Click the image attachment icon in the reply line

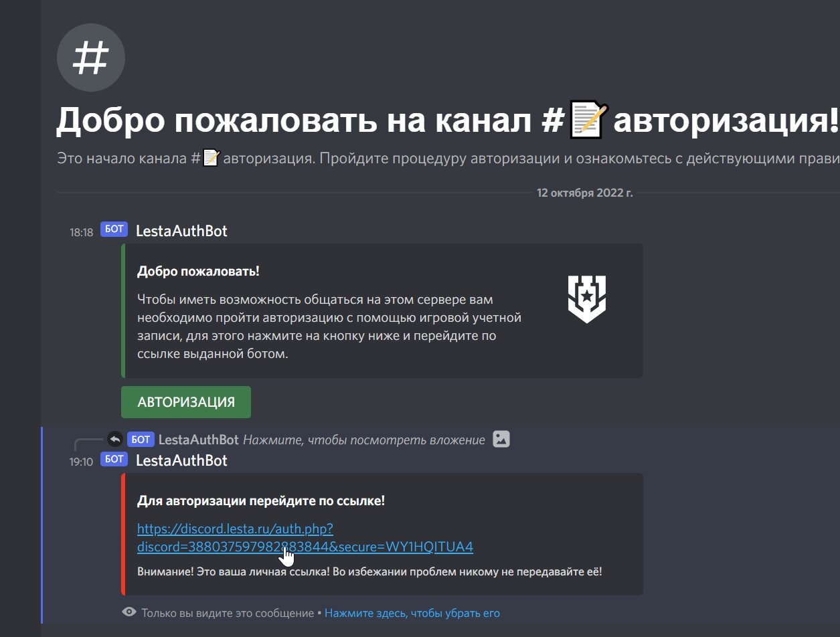501,439
